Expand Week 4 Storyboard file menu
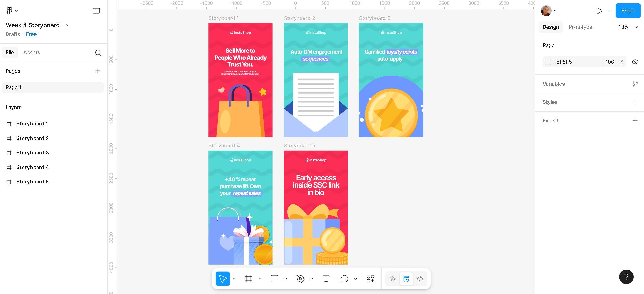This screenshot has height=294, width=644. (67, 25)
